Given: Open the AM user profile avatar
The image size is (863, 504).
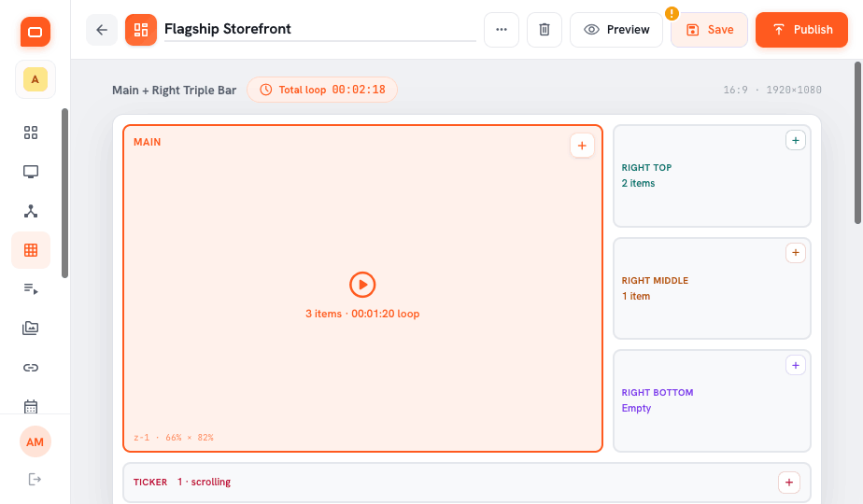Looking at the screenshot, I should [x=35, y=441].
